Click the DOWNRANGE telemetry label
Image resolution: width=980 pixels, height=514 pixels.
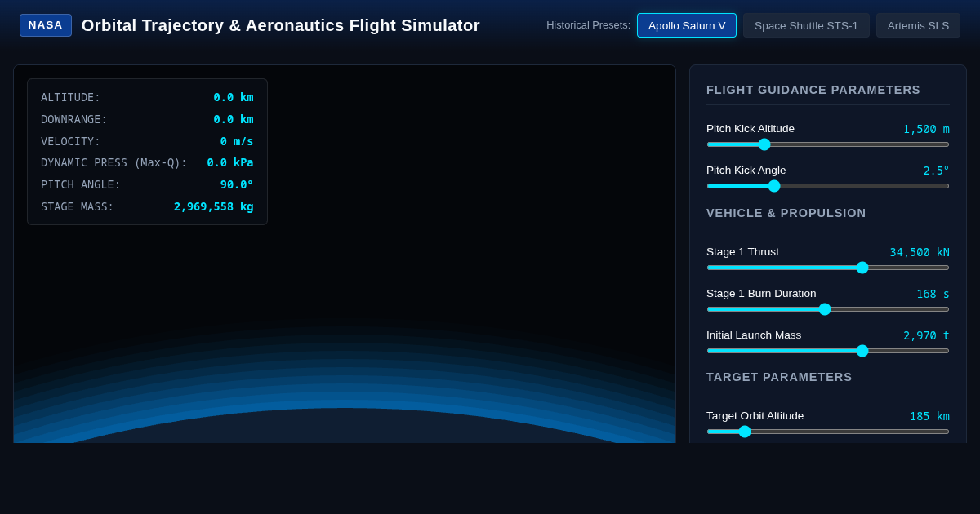click(74, 119)
